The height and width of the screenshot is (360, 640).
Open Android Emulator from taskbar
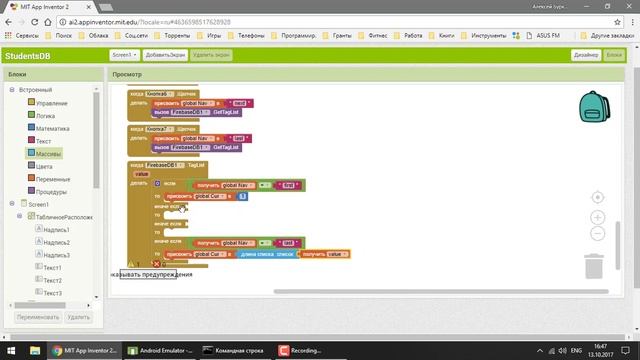point(160,351)
